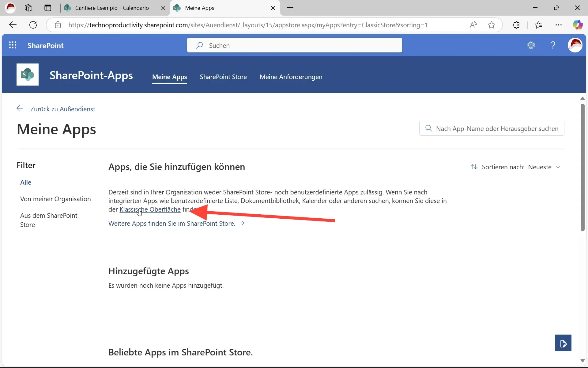Image resolution: width=588 pixels, height=368 pixels.
Task: View site information lock icon
Action: point(58,25)
